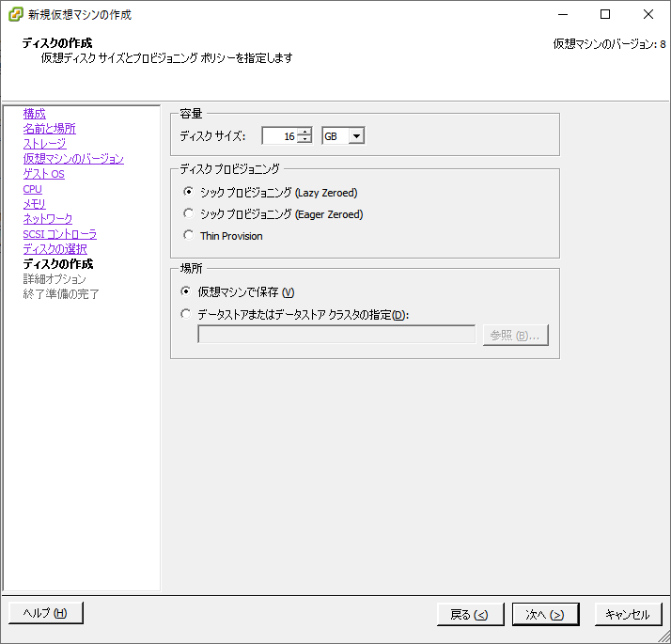Click the disk size value field

tap(279, 136)
